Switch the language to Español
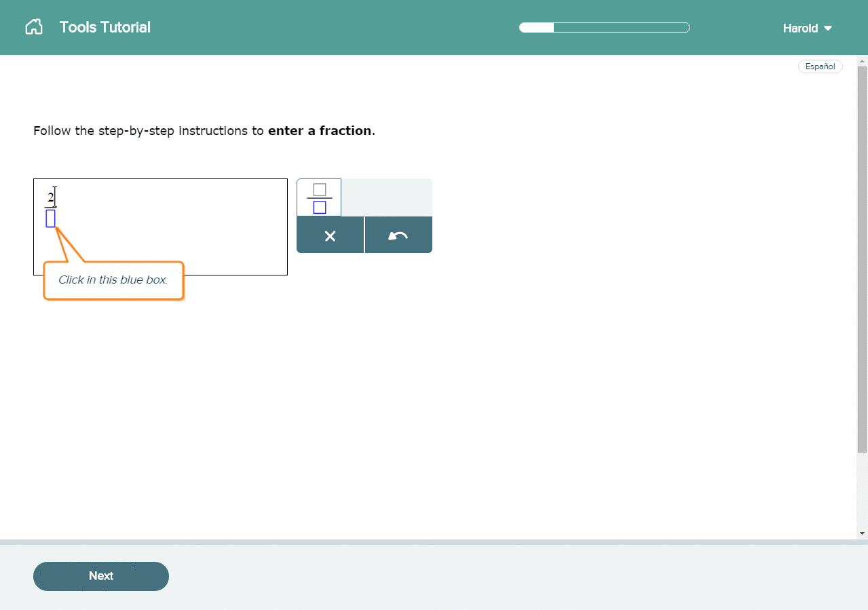The height and width of the screenshot is (610, 868). pos(820,66)
